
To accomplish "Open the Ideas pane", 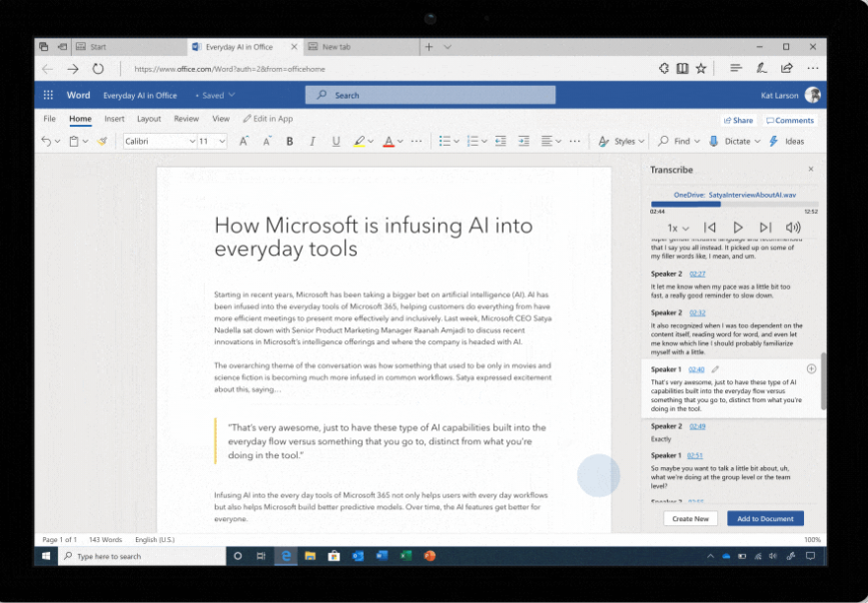I will 787,141.
